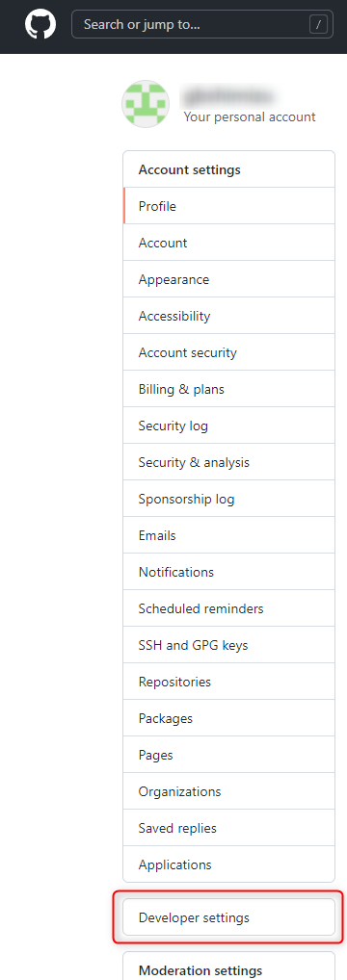Open Billing & plans
347x980 pixels.
[x=229, y=389]
